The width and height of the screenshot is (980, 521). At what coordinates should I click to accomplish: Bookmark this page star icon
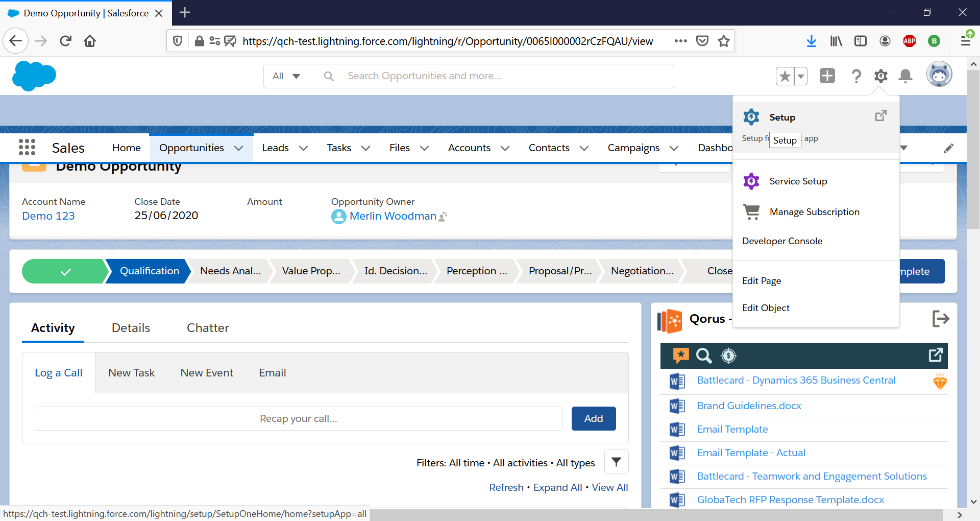click(x=723, y=41)
